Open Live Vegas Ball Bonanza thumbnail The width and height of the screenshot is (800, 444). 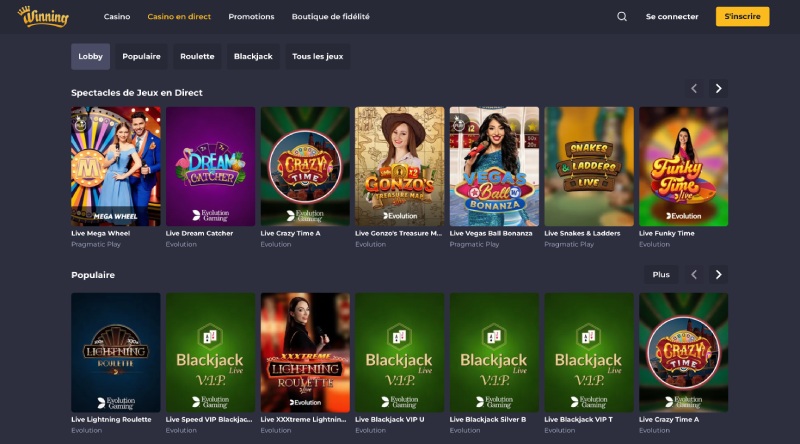494,166
